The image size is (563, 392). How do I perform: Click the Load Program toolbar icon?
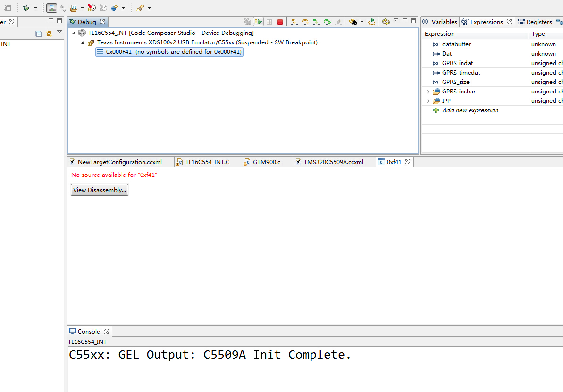(74, 8)
